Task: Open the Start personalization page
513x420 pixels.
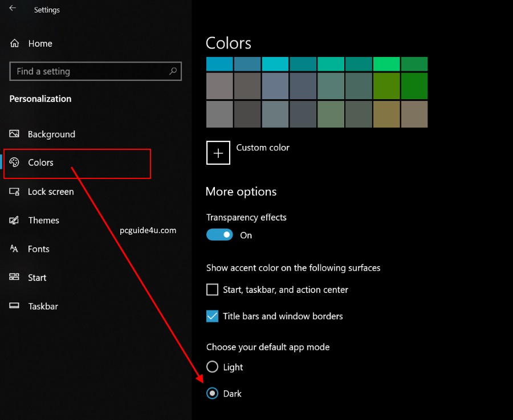Action: point(37,278)
